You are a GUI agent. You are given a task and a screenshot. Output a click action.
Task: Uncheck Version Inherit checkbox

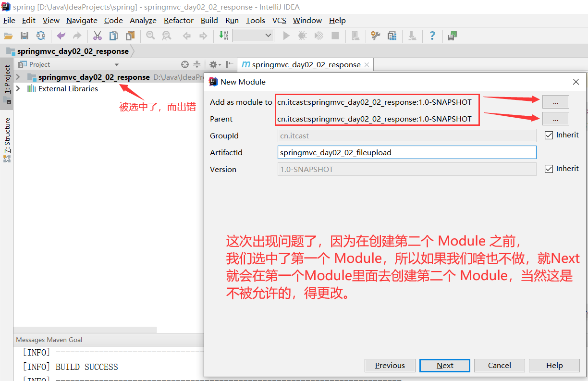coord(549,169)
